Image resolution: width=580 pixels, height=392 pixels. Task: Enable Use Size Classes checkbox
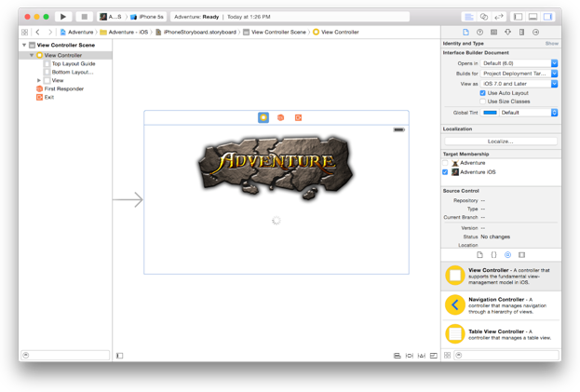pyautogui.click(x=483, y=101)
